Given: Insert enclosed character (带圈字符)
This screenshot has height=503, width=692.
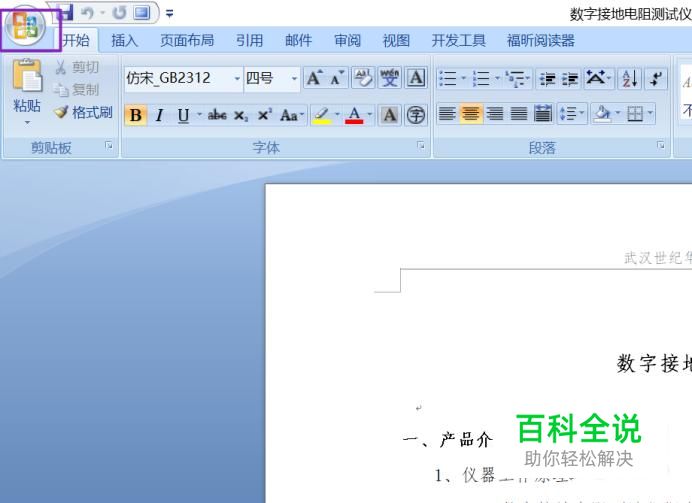Looking at the screenshot, I should point(415,115).
